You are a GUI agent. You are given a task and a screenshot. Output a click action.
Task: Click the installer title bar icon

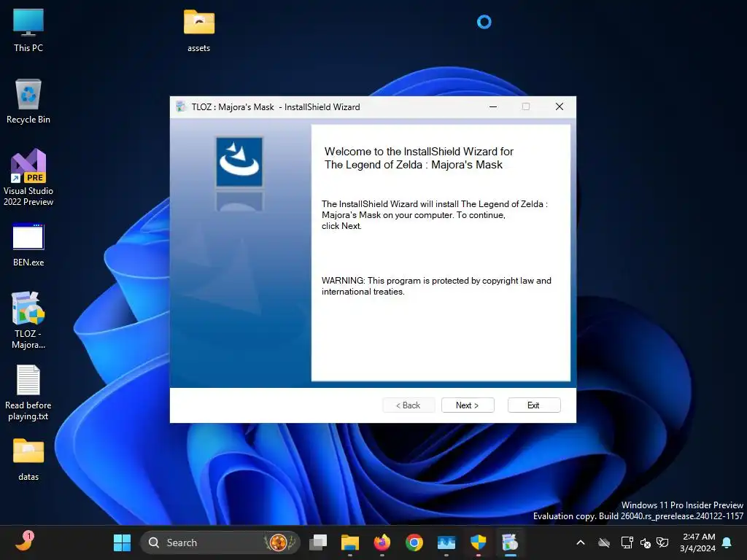[x=181, y=106]
